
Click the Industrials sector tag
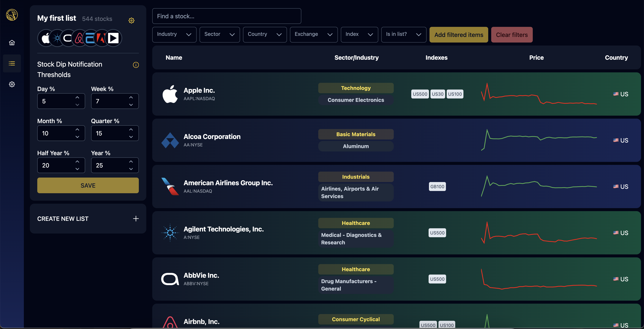(356, 177)
